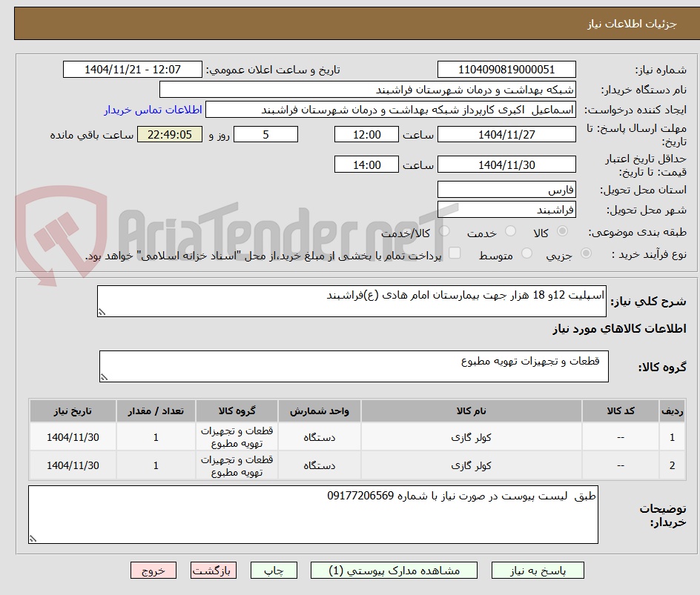This screenshot has width=700, height=595.
Task: Click the تعداد / مقدار column header
Action: click(156, 410)
